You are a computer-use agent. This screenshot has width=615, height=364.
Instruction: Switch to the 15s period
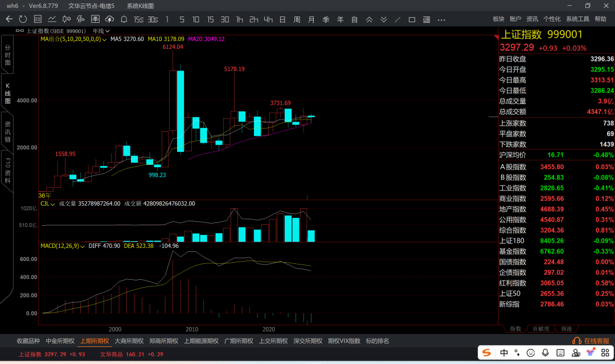pos(138,19)
